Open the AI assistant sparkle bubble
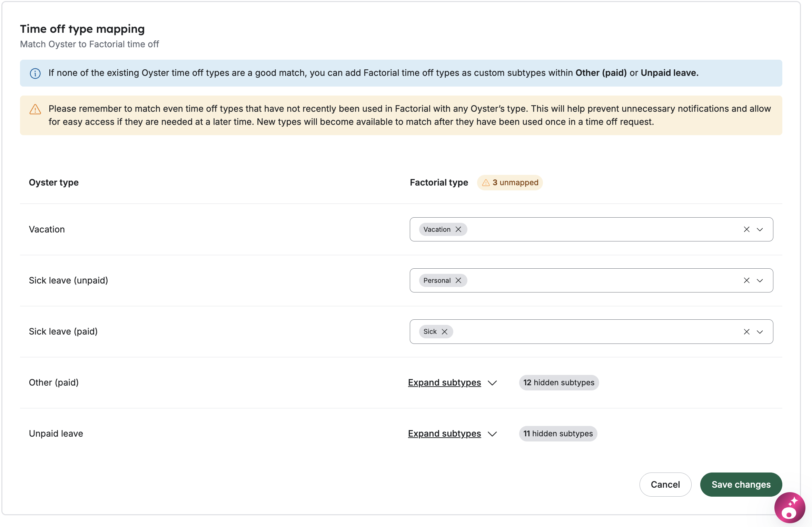The height and width of the screenshot is (527, 812). pos(790,507)
